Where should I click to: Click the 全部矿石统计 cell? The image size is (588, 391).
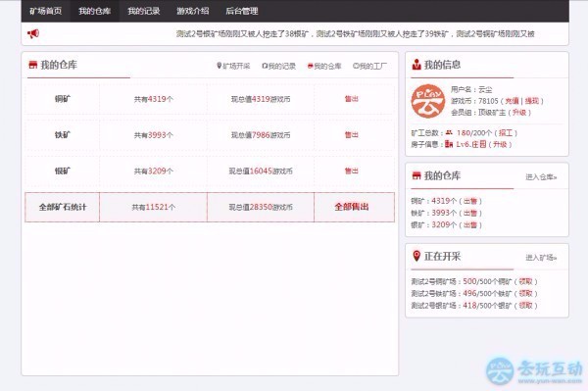[63, 207]
